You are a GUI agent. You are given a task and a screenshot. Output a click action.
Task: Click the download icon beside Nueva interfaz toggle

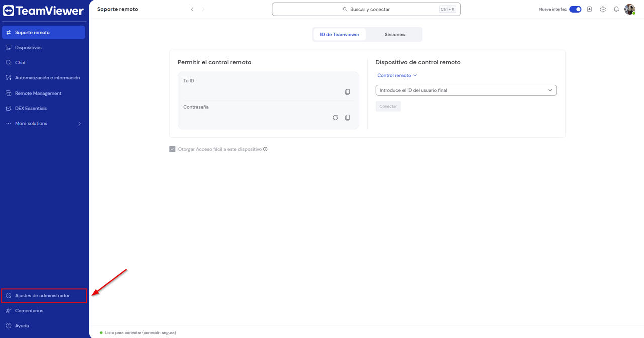(x=589, y=9)
